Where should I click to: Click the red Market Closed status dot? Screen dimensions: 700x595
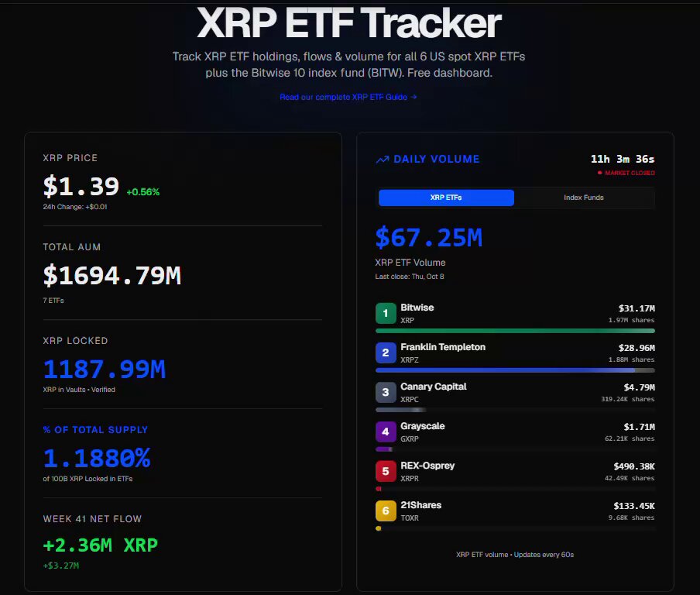click(599, 173)
